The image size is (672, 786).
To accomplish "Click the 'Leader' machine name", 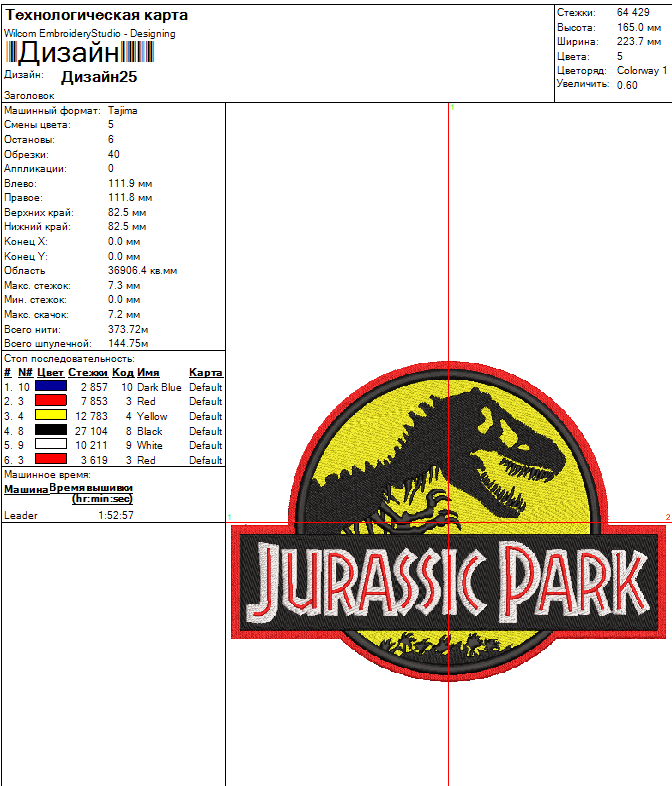I will point(21,515).
